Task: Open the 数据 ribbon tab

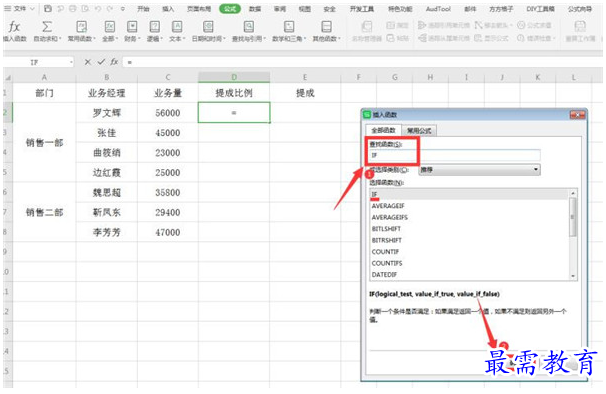Action: 255,9
